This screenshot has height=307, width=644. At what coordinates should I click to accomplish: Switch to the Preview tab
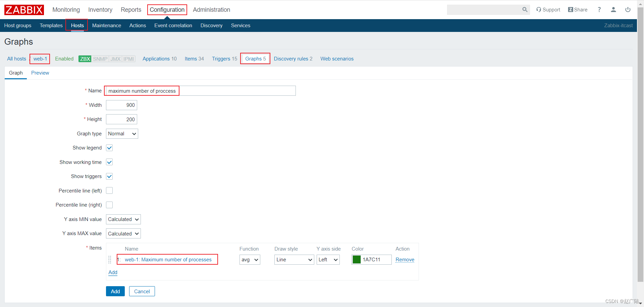(40, 73)
